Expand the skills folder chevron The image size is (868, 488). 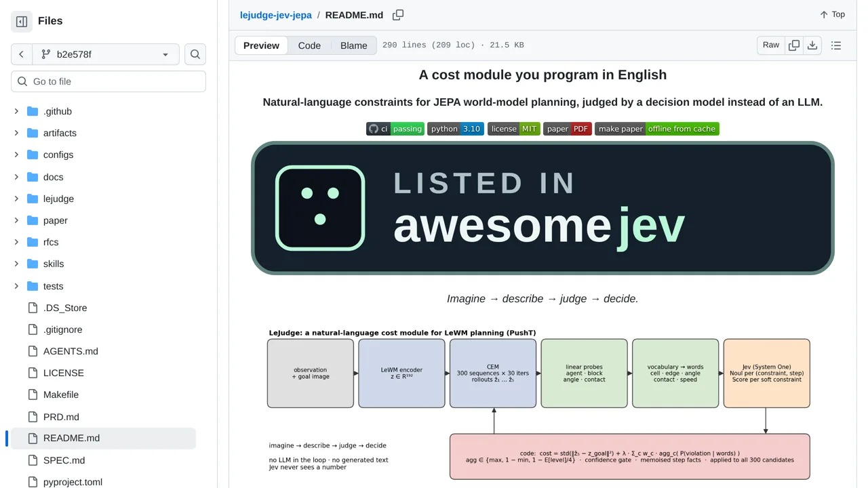click(16, 264)
